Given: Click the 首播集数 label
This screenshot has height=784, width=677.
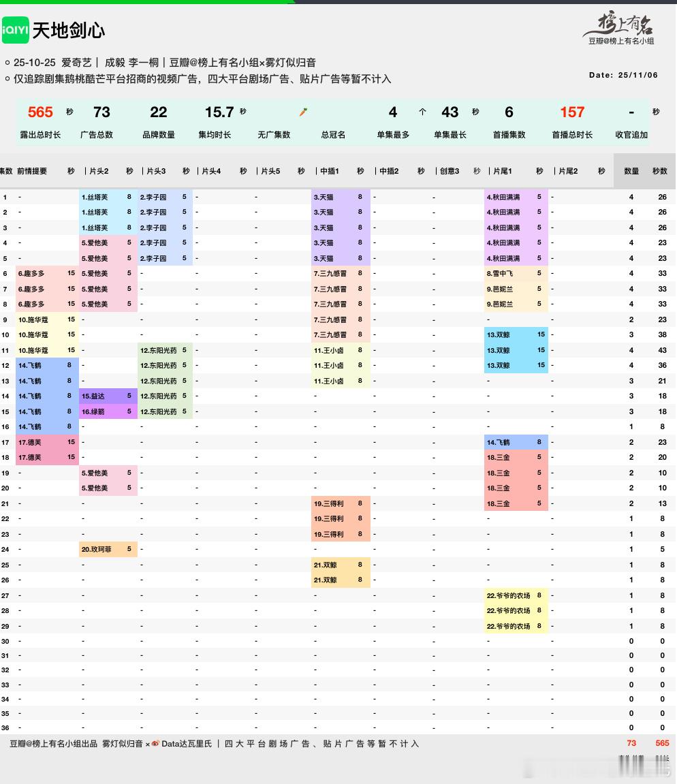Looking at the screenshot, I should (x=509, y=134).
